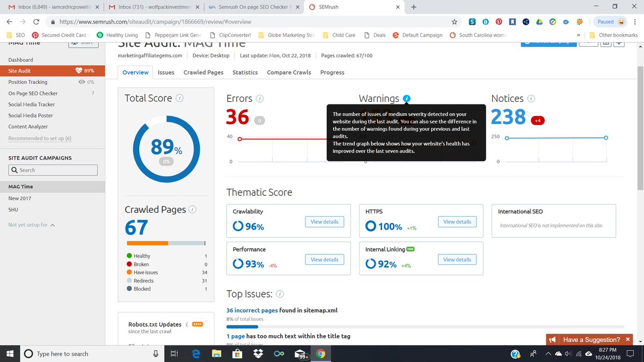The height and width of the screenshot is (362, 644).
Task: View details for Crawlability score
Action: (x=324, y=221)
